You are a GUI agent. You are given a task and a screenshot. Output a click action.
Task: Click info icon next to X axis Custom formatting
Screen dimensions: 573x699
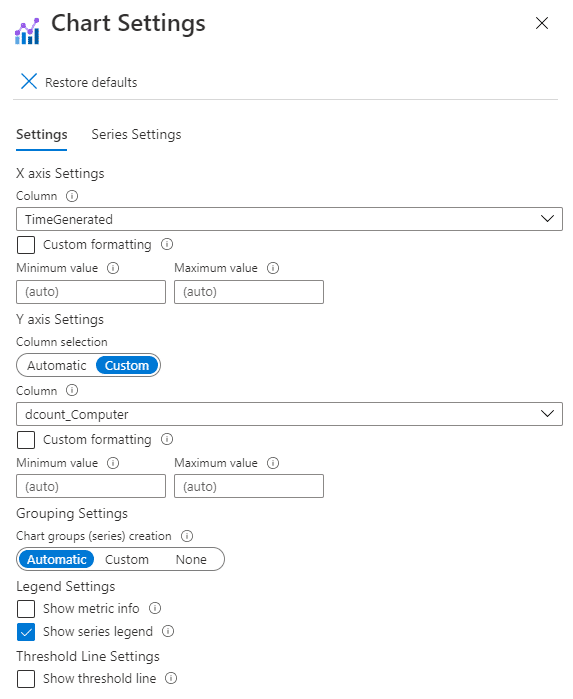tap(167, 244)
